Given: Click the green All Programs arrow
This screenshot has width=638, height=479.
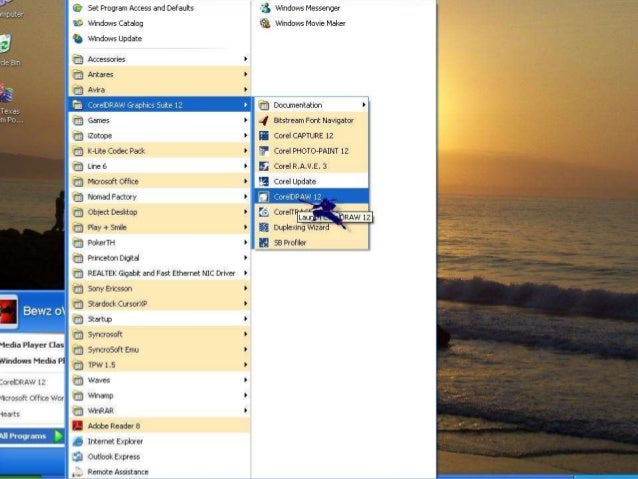Looking at the screenshot, I should pyautogui.click(x=59, y=436).
